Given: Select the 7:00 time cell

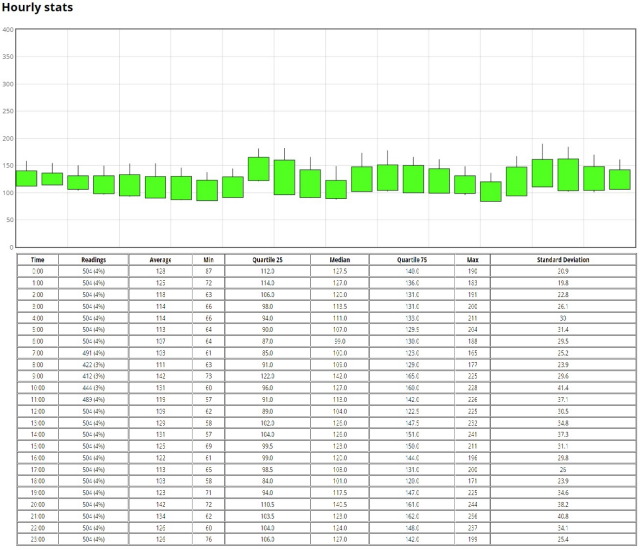Looking at the screenshot, I should point(38,353).
